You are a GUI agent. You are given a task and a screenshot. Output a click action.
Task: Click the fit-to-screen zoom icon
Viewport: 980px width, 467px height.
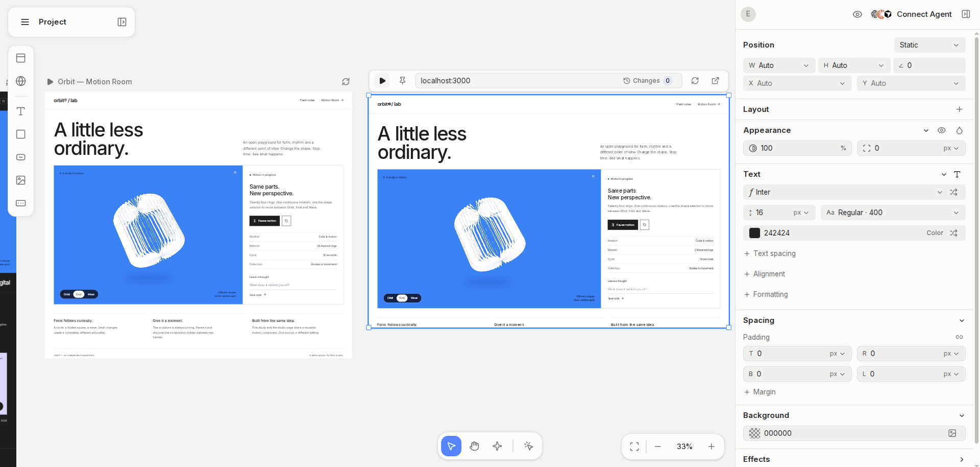634,447
